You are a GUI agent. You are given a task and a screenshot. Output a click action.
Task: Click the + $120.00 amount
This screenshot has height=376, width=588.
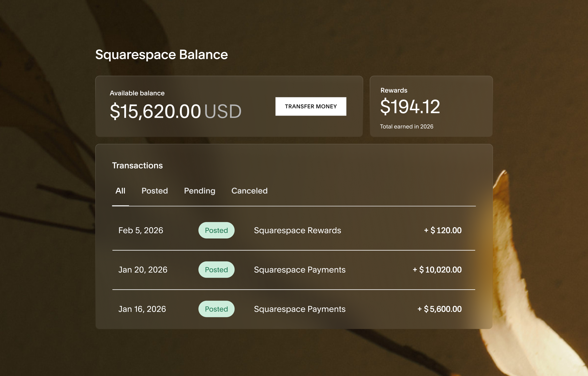(443, 230)
